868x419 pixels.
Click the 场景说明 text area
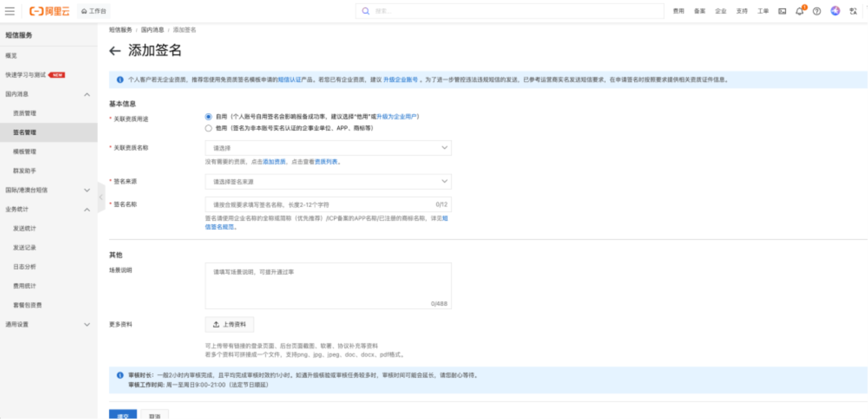pyautogui.click(x=328, y=286)
